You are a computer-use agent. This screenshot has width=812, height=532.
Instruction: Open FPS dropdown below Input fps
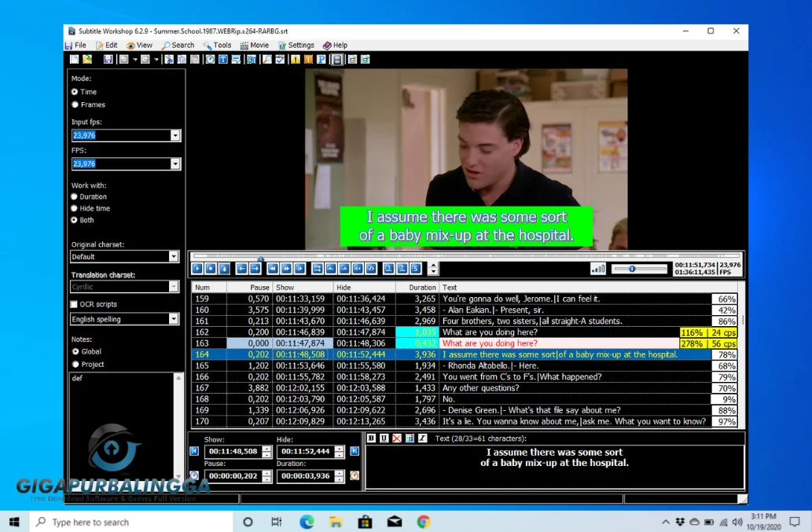(x=175, y=164)
